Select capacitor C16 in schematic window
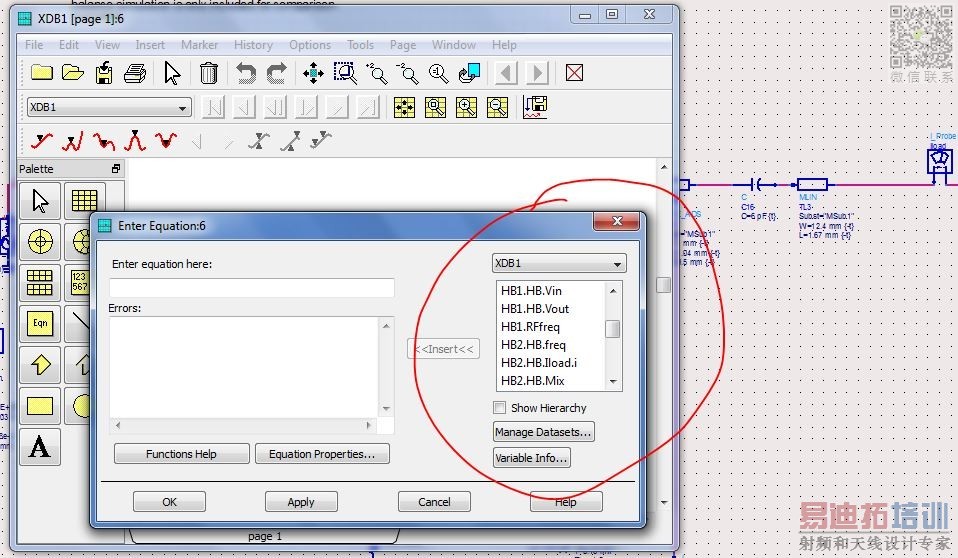This screenshot has height=558, width=958. [756, 184]
